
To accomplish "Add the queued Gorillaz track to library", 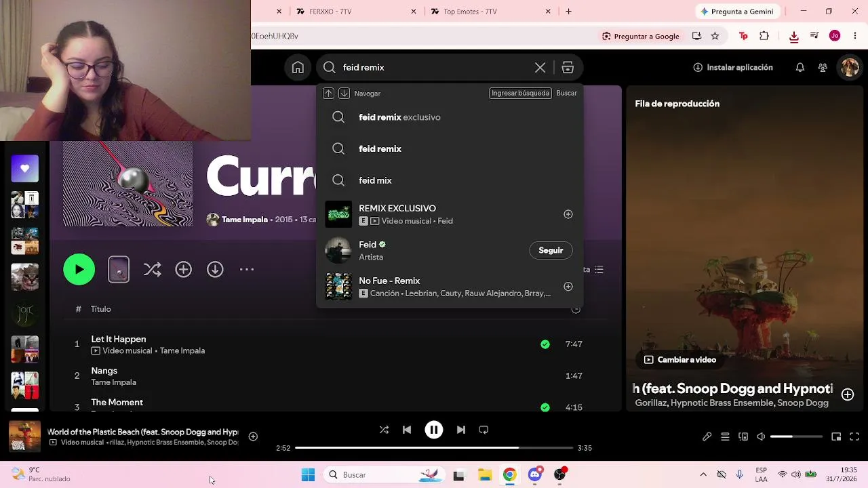I will [x=848, y=394].
